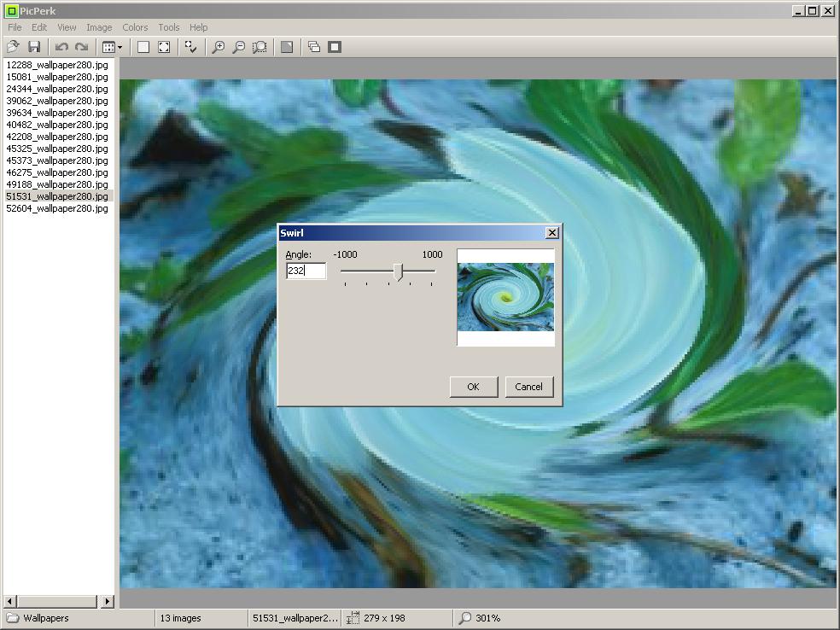Open the Edit menu

click(x=39, y=27)
